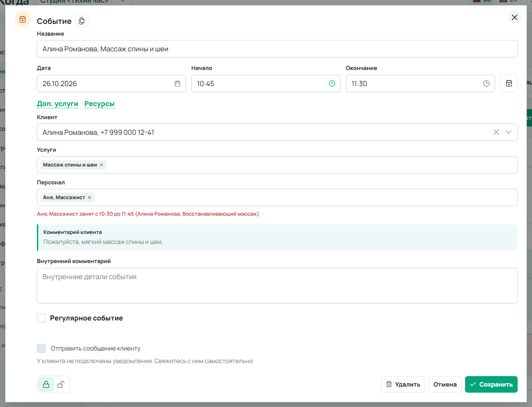This screenshot has width=532, height=407.
Task: Focus the Начало time field showing 10:45
Action: [266, 83]
